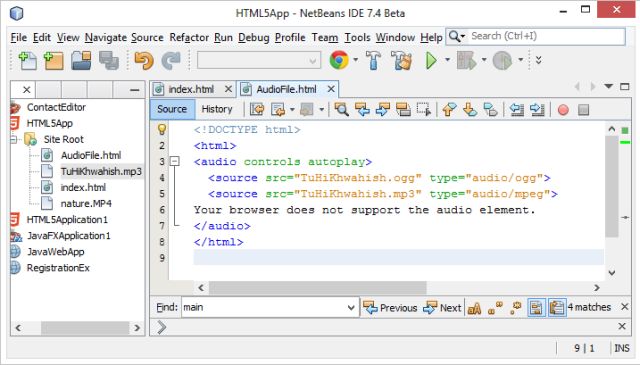Start Macro Recording red button
640x365 pixels.
coord(563,109)
